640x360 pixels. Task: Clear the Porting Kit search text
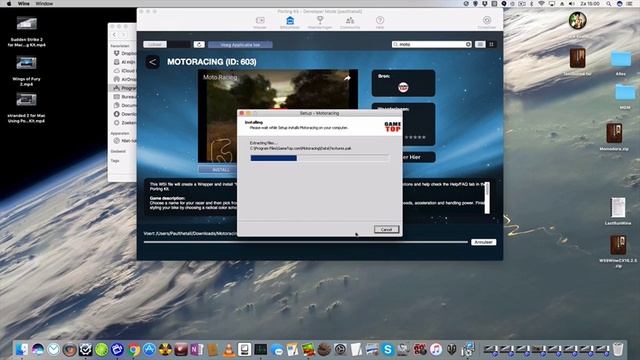(468, 44)
